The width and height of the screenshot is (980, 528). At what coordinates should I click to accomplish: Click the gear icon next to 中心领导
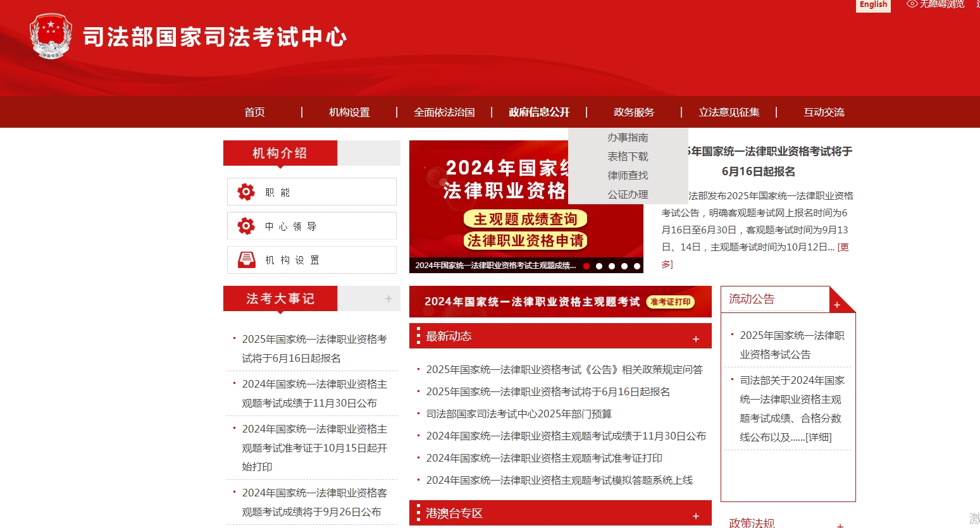pyautogui.click(x=246, y=226)
